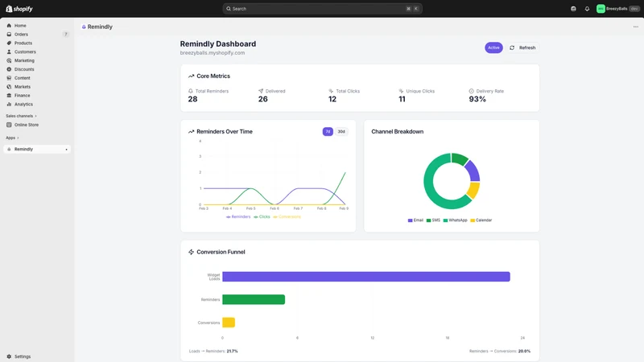Click the Unique Clicks value 11

402,99
